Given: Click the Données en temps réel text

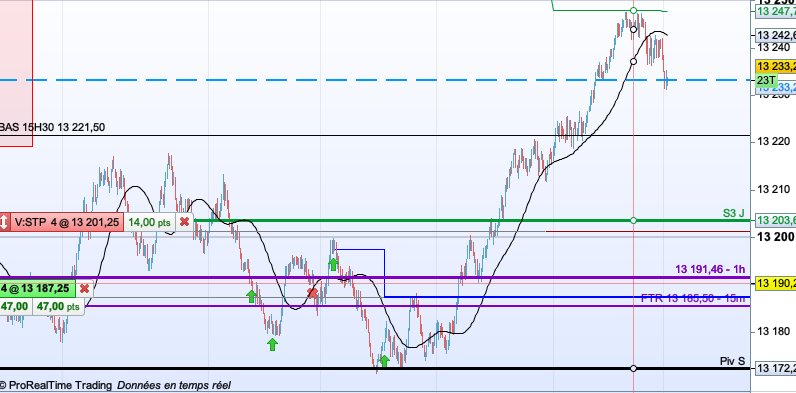Looking at the screenshot, I should pyautogui.click(x=174, y=385).
